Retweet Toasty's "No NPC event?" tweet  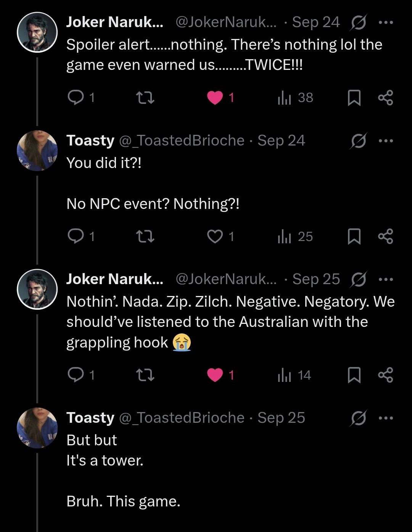145,237
